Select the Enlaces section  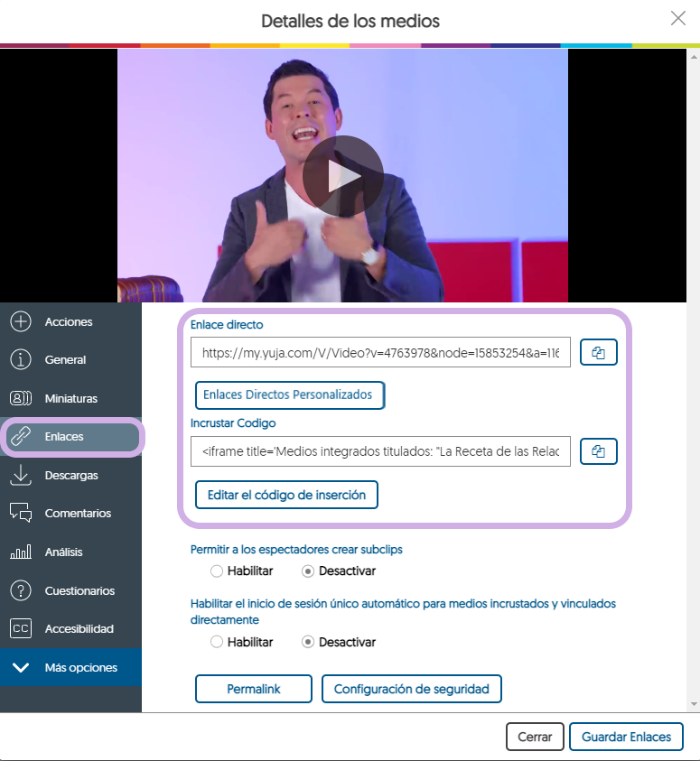72,437
